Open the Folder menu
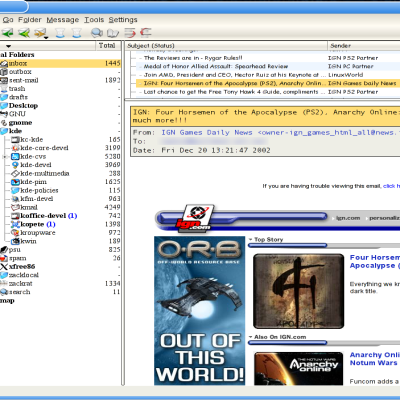Viewport: 400px width, 400px height. [30, 20]
